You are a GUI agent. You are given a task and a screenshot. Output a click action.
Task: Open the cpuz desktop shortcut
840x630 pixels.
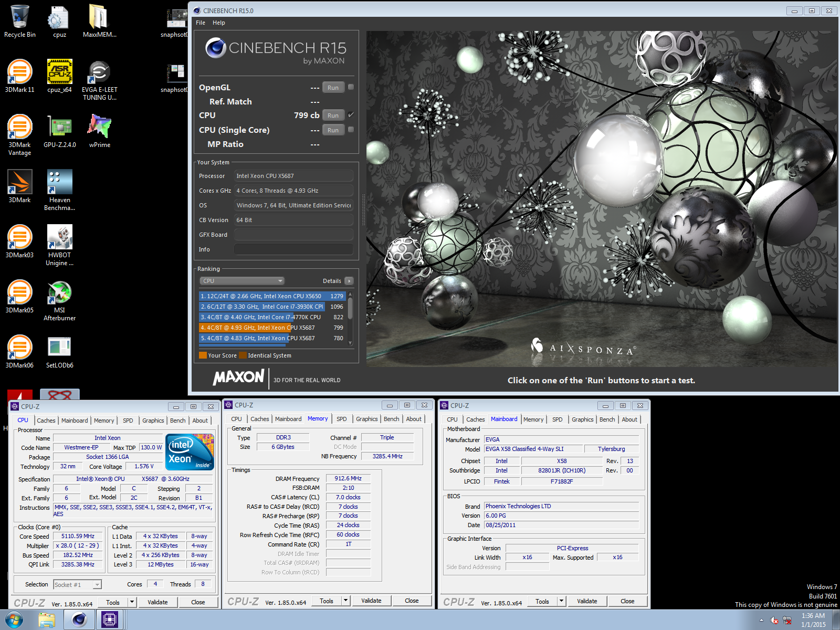(x=59, y=21)
